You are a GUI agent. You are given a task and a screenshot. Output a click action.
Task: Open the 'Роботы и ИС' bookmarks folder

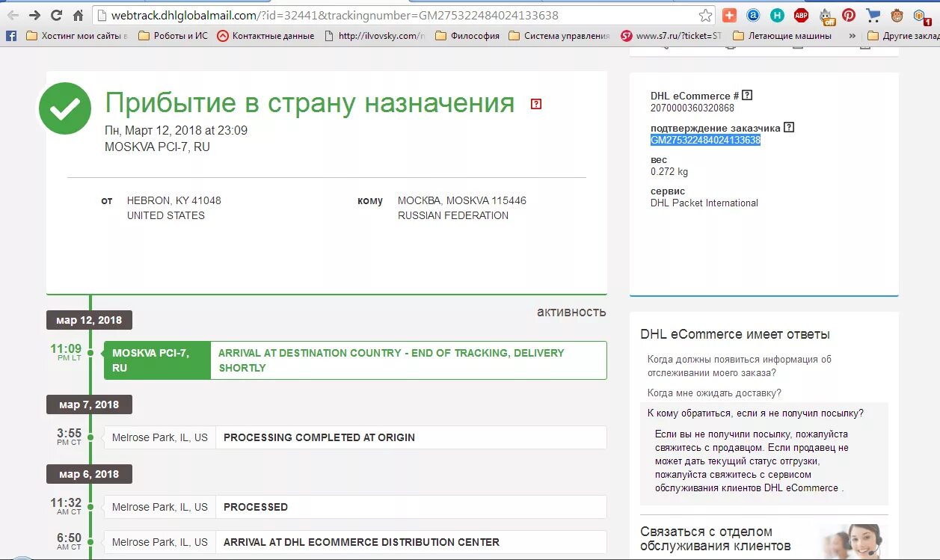tap(173, 35)
